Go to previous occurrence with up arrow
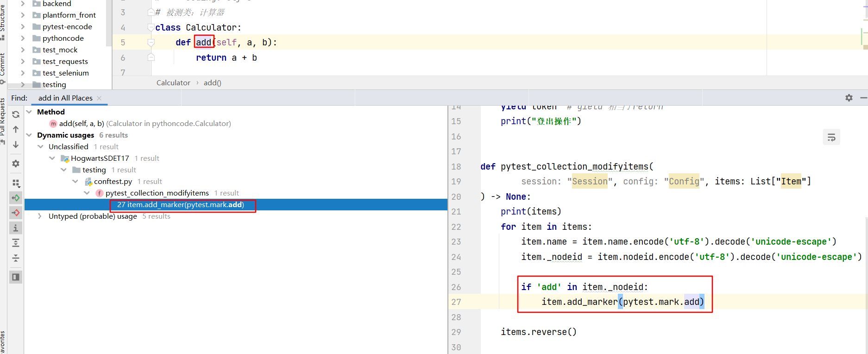868x354 pixels. [x=16, y=129]
